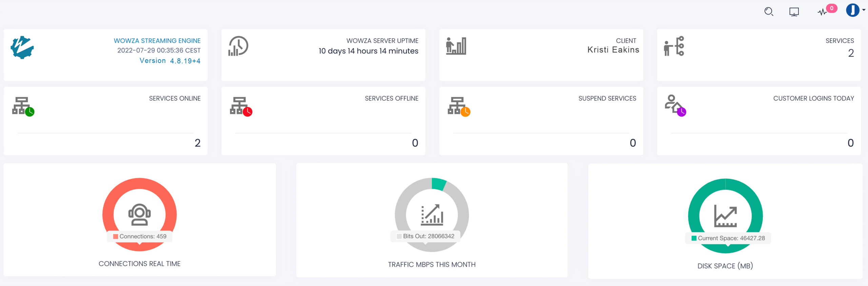Click the server uptime clock icon
868x286 pixels.
tap(238, 46)
